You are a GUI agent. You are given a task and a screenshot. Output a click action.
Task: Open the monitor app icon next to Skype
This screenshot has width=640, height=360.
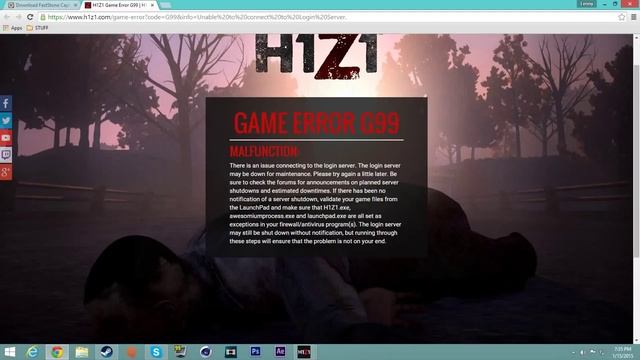click(x=180, y=352)
